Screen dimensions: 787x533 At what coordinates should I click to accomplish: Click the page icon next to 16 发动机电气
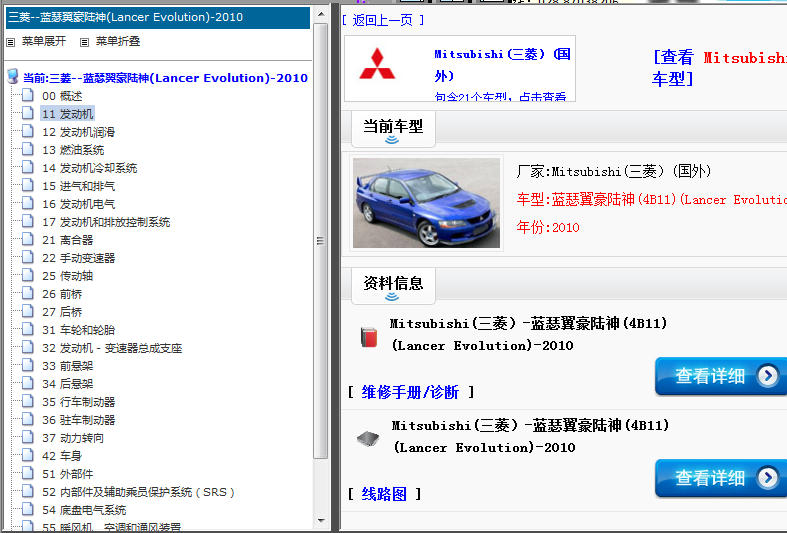pos(28,204)
